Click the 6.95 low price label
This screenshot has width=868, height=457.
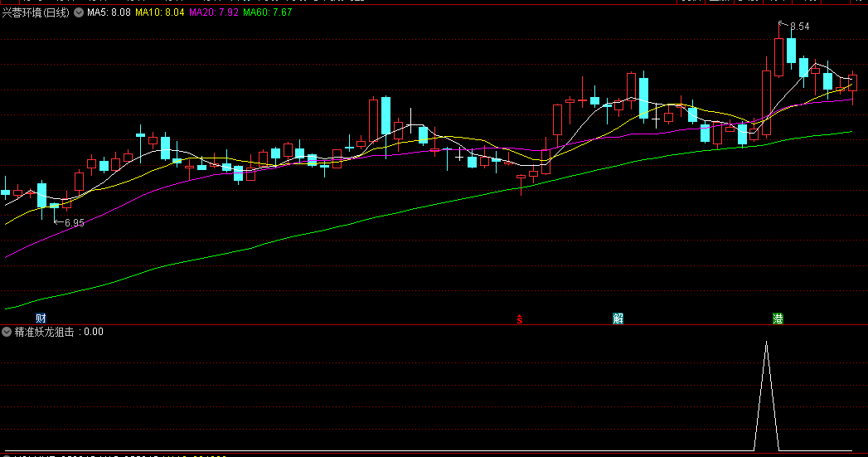(x=75, y=222)
